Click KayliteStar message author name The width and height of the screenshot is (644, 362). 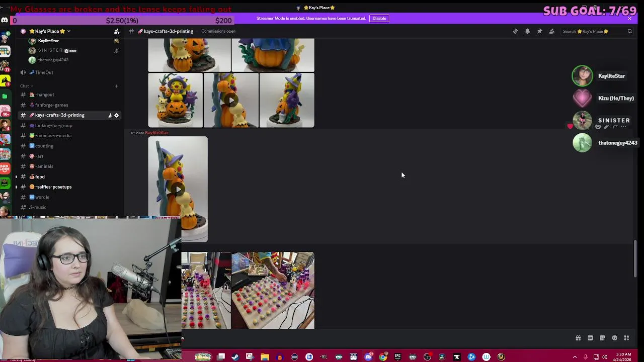(156, 133)
